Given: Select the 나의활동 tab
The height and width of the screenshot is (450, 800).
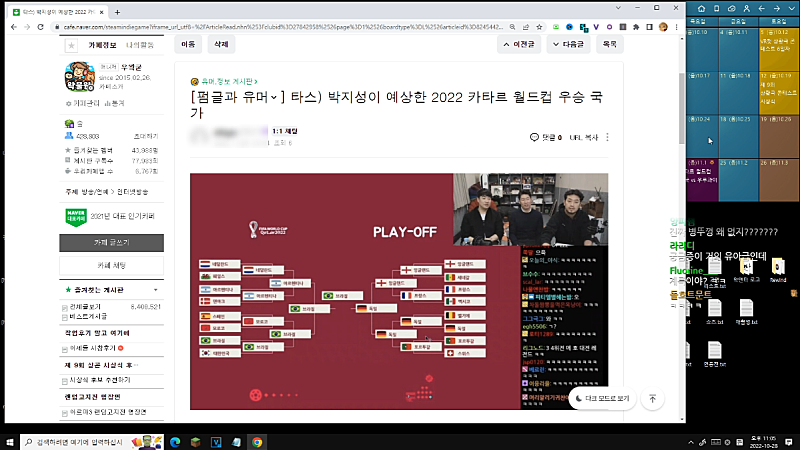Looking at the screenshot, I should tap(139, 45).
